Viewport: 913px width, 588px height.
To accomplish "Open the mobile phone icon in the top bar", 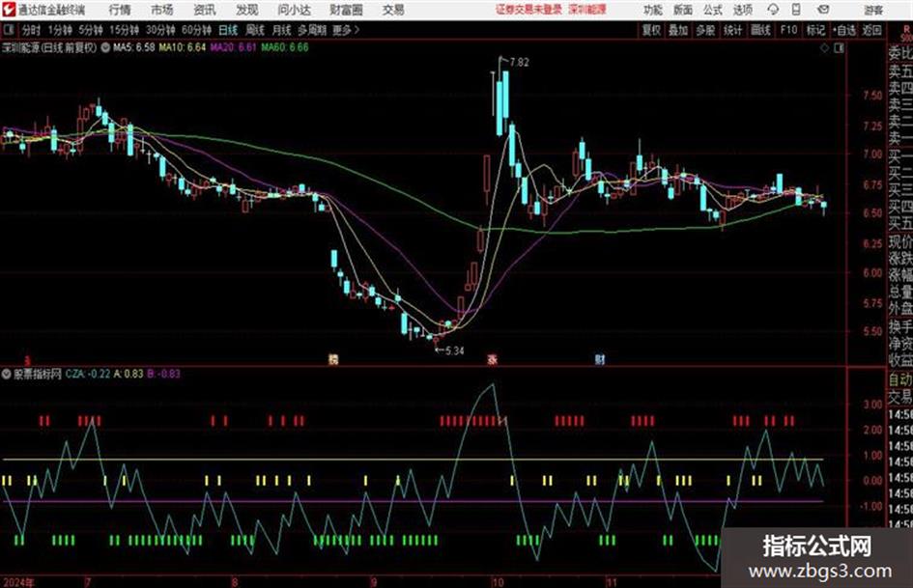I will click(796, 10).
